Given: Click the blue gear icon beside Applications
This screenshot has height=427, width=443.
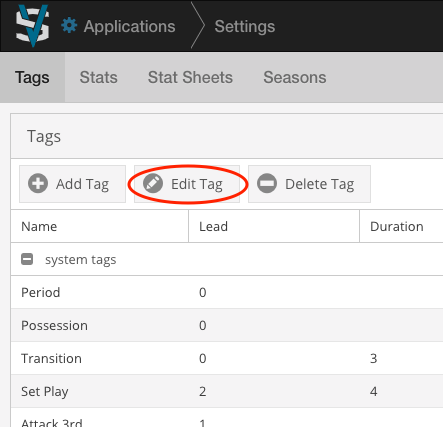Looking at the screenshot, I should (69, 26).
